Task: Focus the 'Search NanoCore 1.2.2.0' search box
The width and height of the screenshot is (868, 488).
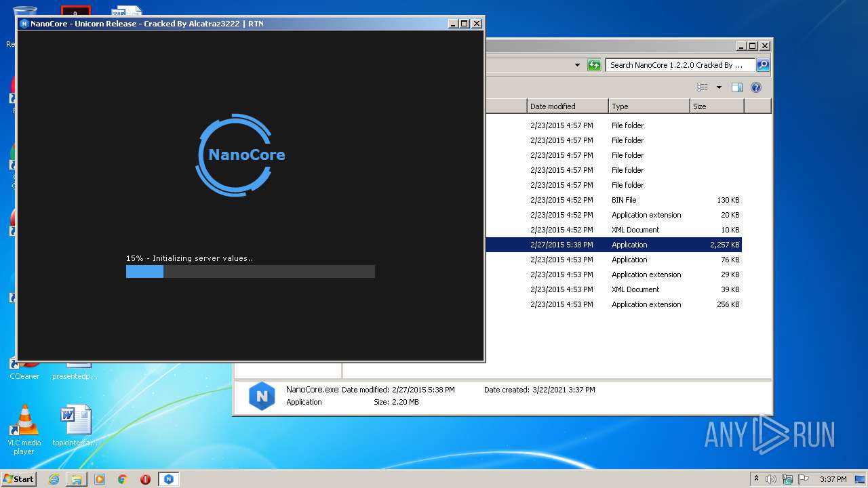Action: pos(680,65)
